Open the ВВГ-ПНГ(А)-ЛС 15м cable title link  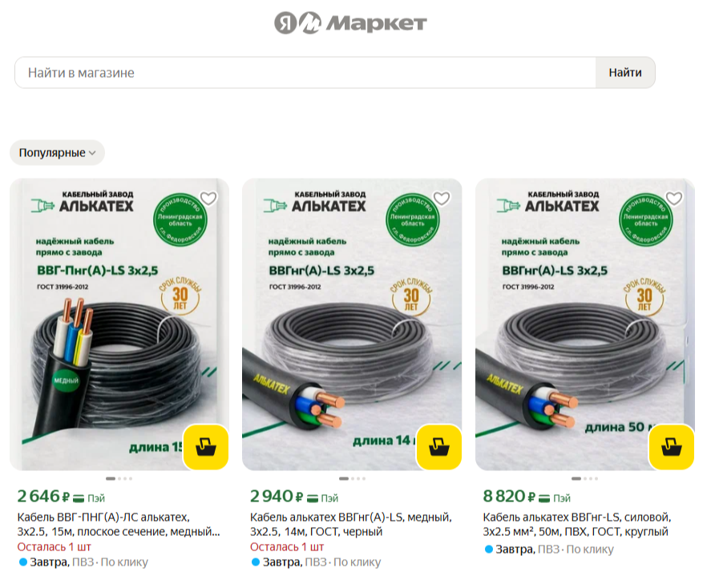[x=119, y=525]
